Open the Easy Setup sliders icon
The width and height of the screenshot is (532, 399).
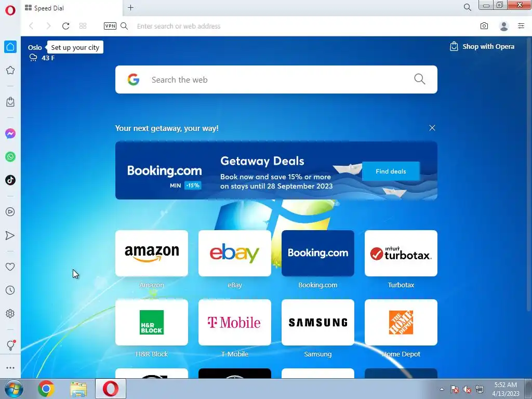pos(521,26)
